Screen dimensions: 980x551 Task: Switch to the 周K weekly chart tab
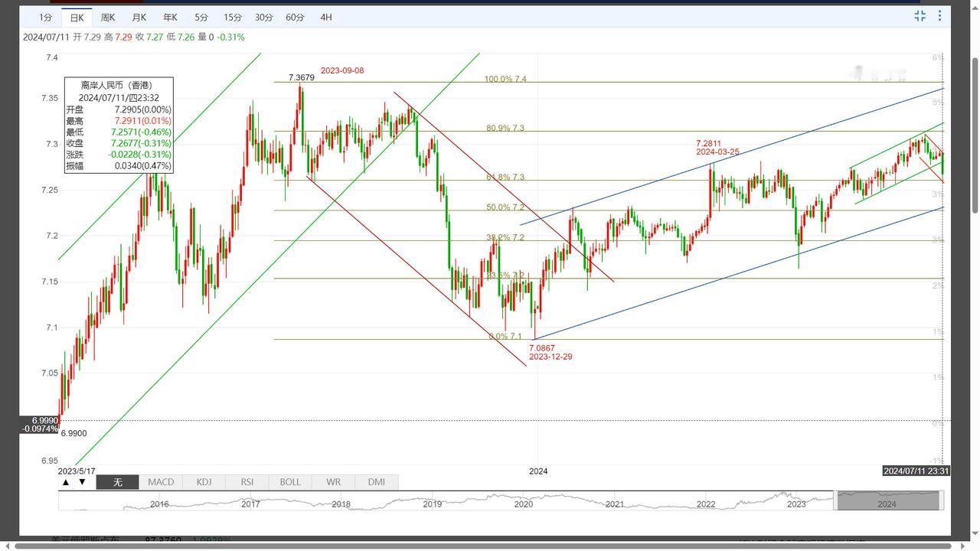108,17
